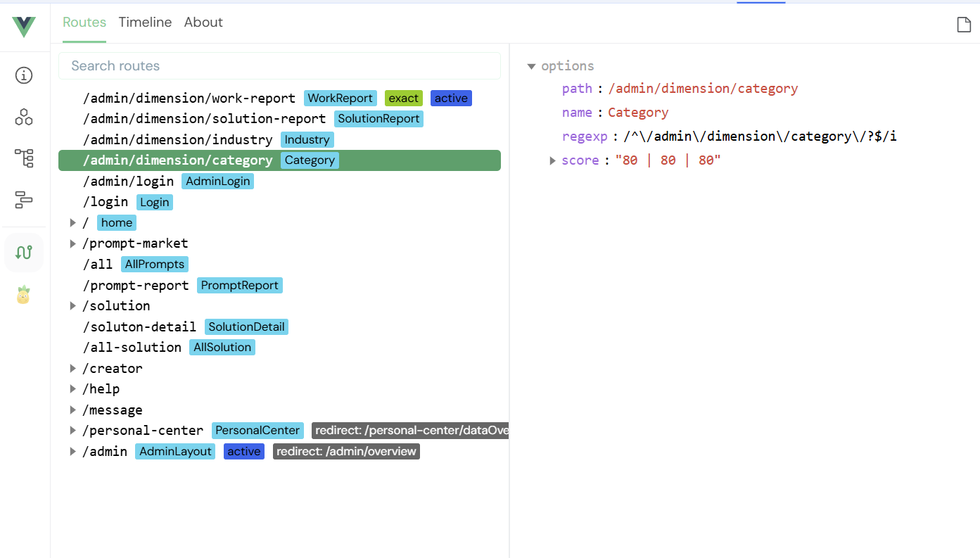Click the score value "80 | 80 | 80"
This screenshot has width=980, height=558.
pyautogui.click(x=668, y=160)
